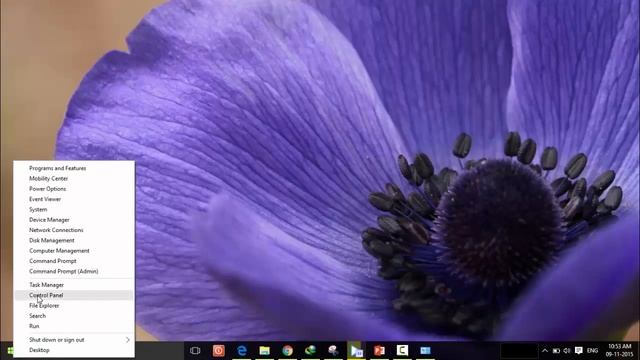Show hidden system tray icons
The image size is (640, 360).
click(x=545, y=351)
